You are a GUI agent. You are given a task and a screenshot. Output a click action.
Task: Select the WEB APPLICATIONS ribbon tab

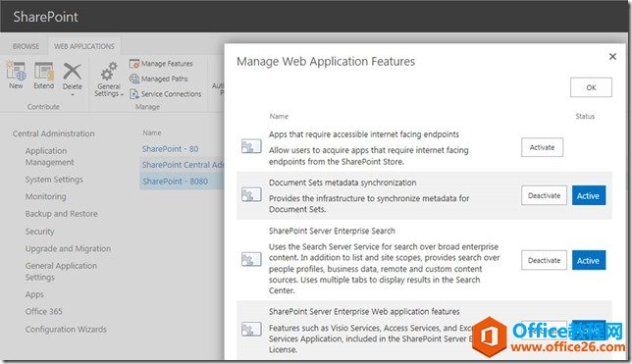pyautogui.click(x=84, y=46)
